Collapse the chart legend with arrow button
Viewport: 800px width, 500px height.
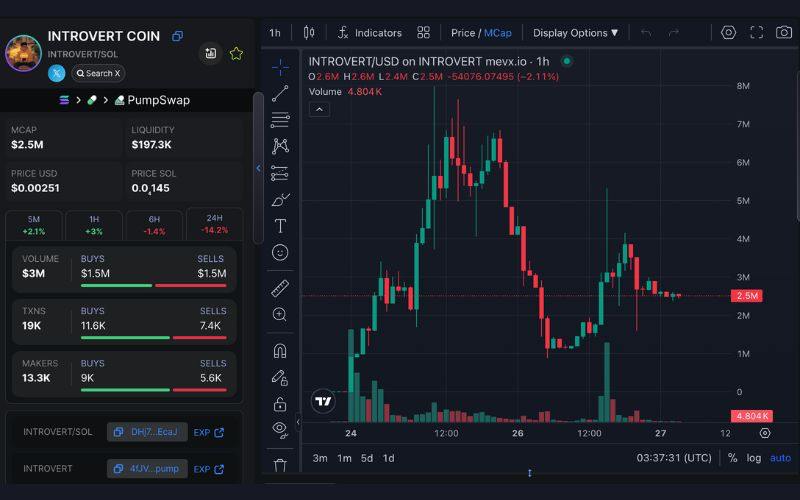pos(319,109)
